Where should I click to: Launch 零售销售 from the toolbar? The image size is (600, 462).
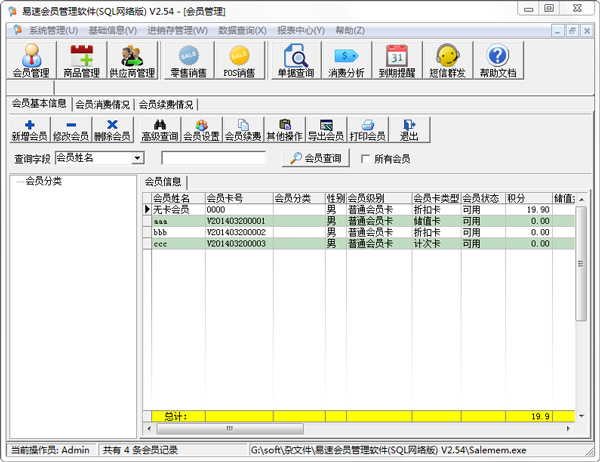[x=188, y=60]
